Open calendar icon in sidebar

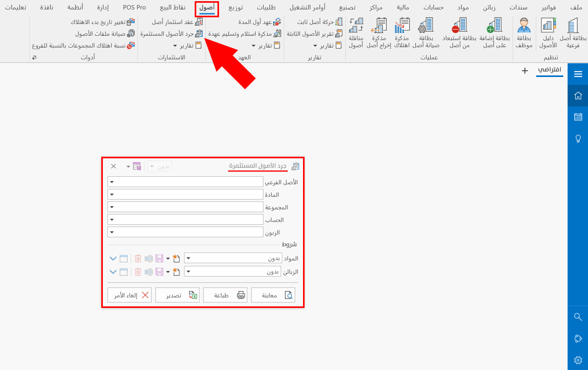click(x=578, y=117)
